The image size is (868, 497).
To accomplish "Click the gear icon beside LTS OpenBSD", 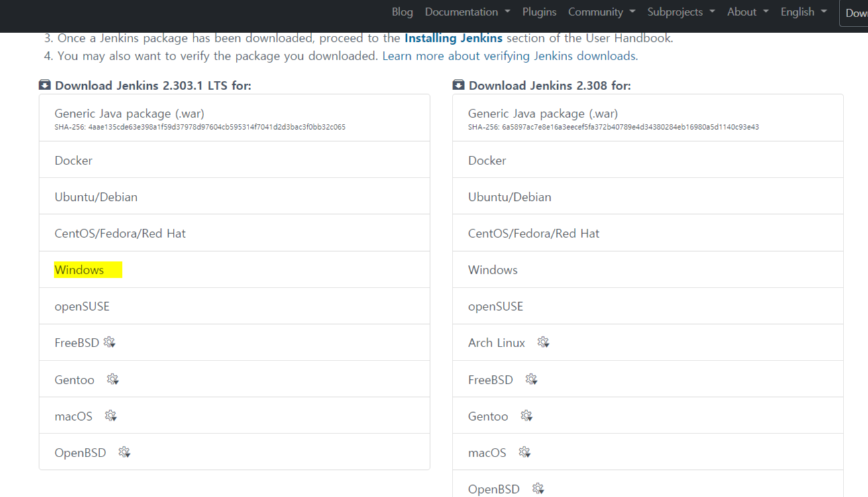I will tap(124, 452).
